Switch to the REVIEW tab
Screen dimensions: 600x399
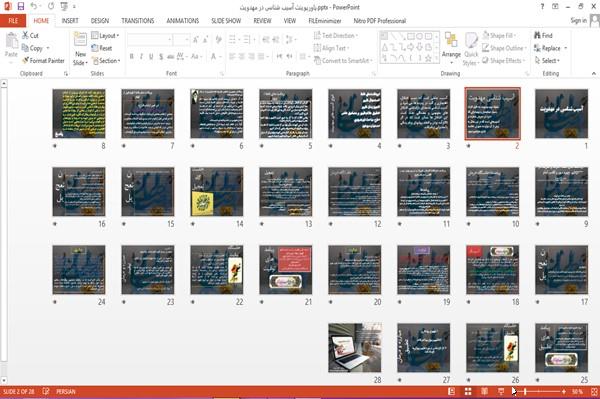click(262, 21)
